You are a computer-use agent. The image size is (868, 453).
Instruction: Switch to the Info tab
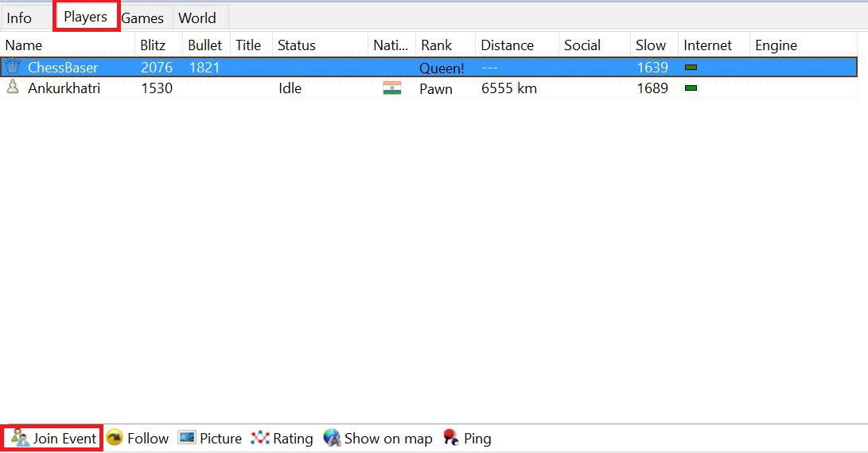(20, 18)
